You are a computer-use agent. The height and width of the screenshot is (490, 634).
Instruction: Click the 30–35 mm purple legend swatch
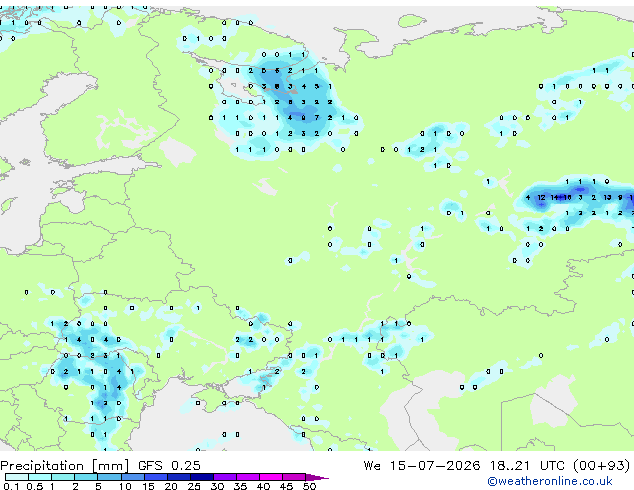coord(224,477)
